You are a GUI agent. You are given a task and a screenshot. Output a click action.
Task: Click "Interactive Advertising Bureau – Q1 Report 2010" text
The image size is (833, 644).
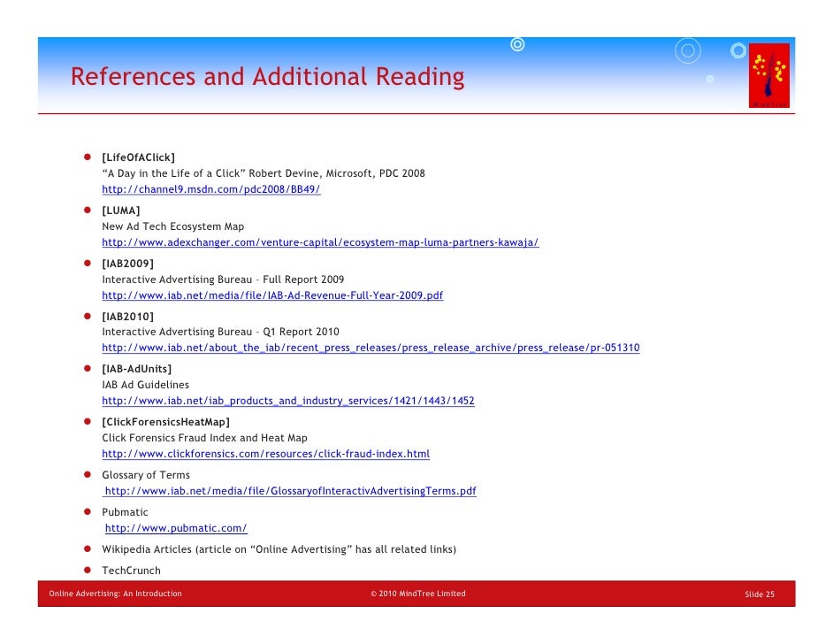click(220, 332)
